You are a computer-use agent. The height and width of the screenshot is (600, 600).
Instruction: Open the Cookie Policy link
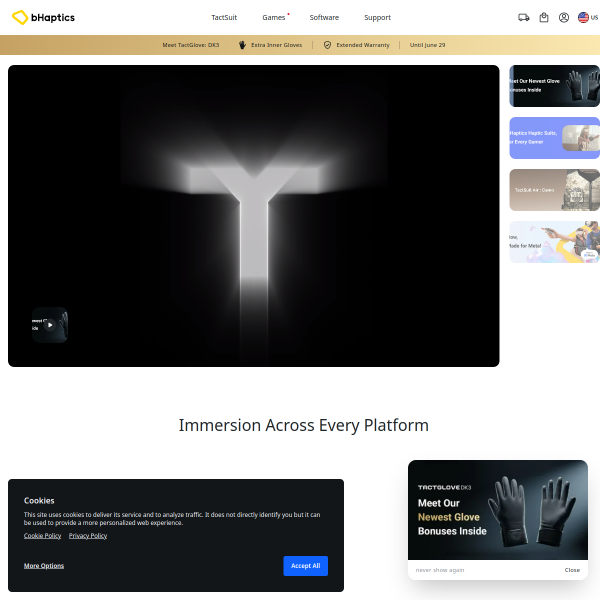(42, 536)
